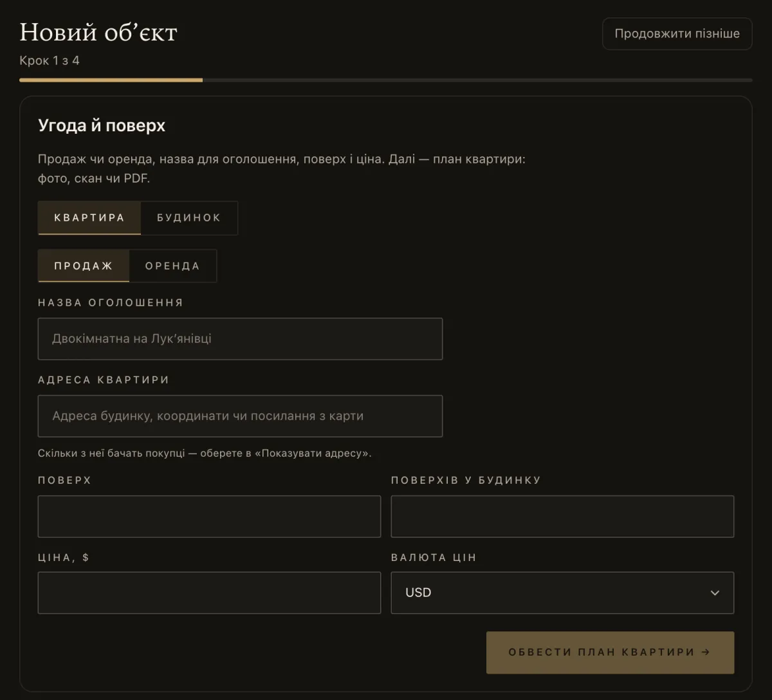Viewport: 772px width, 700px height.
Task: Switch property type to Будинок
Action: (189, 217)
